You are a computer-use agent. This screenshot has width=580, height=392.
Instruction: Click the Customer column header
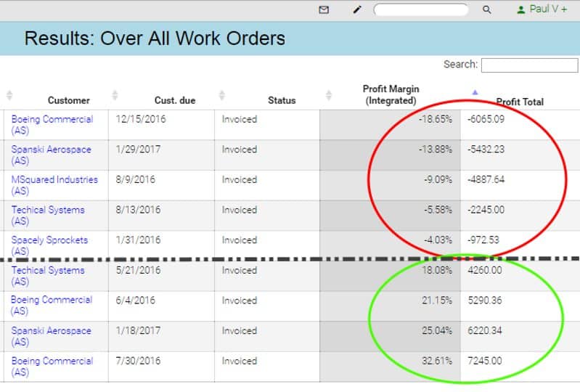point(68,100)
